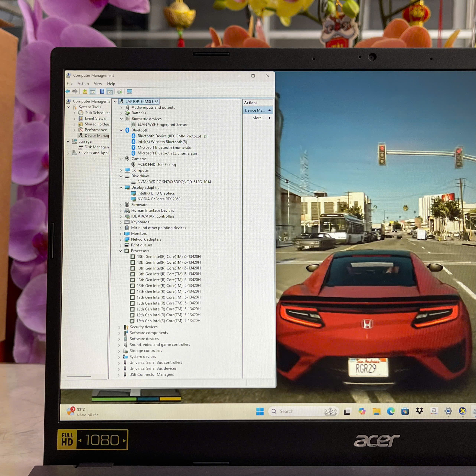Click the Mice and other pointing devices icon

click(x=127, y=228)
